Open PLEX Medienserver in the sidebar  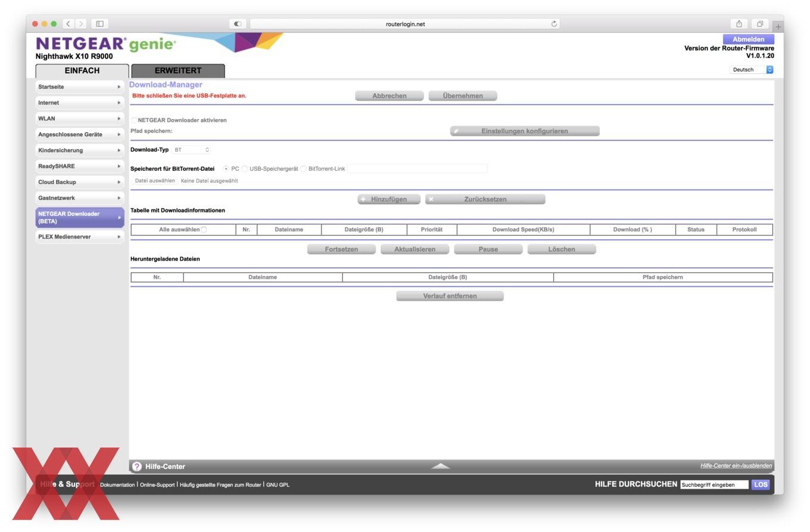click(80, 237)
